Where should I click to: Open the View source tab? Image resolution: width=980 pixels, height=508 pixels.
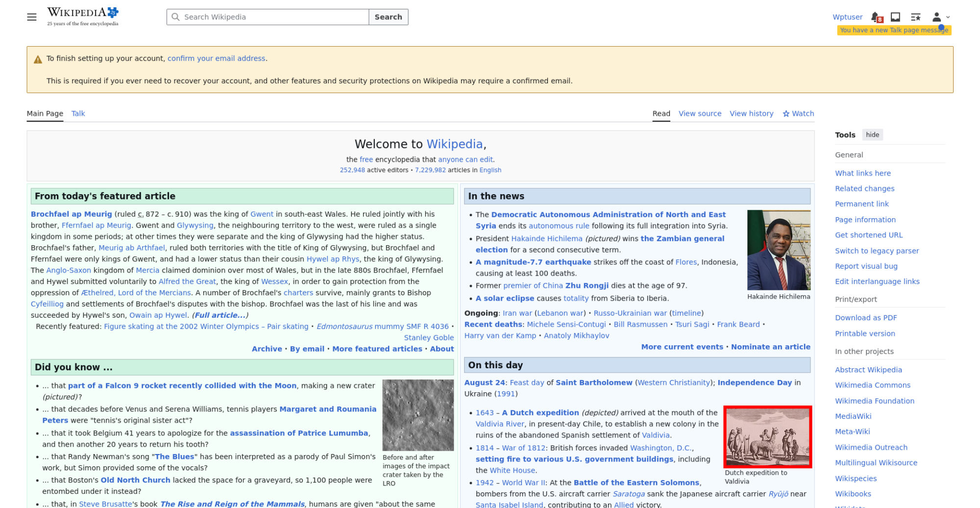click(x=700, y=114)
